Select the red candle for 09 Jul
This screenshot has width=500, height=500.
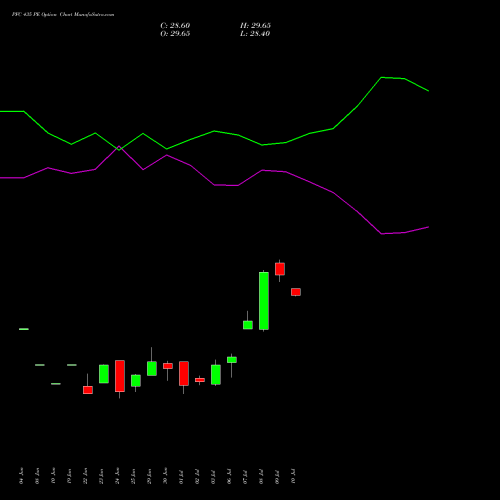280,269
